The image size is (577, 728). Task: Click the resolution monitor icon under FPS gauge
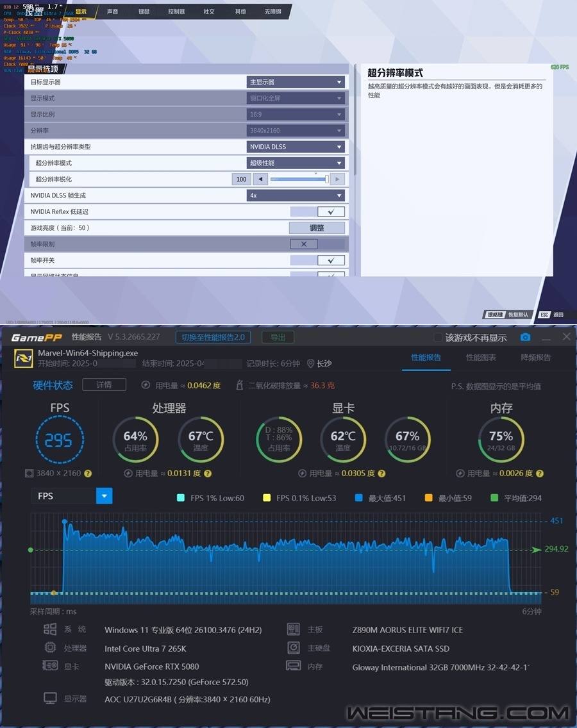point(29,474)
